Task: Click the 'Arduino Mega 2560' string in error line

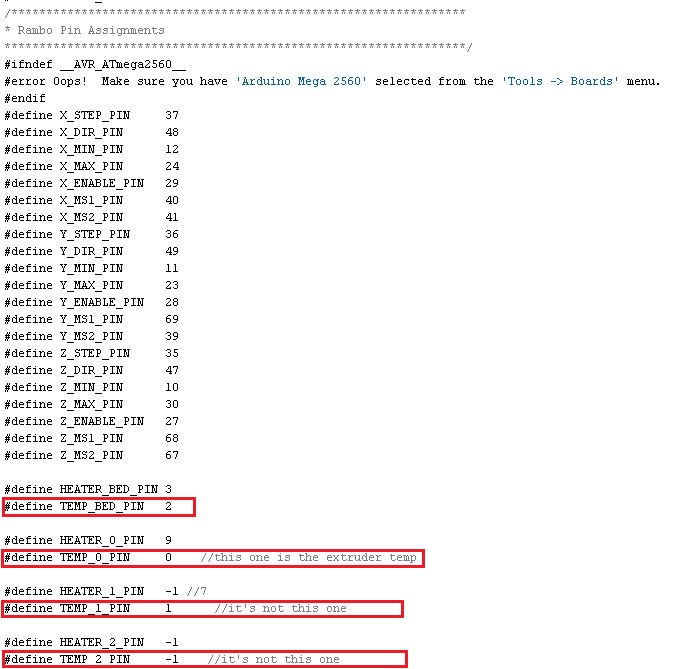Action: pos(301,81)
